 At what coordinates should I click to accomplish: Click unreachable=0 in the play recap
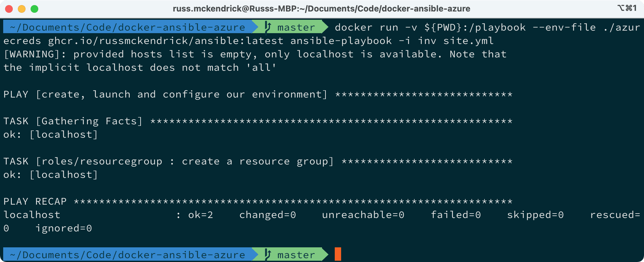point(363,215)
